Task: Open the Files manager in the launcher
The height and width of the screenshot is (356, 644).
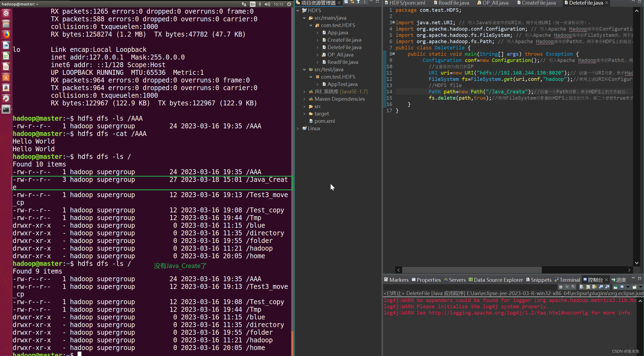Action: (x=6, y=24)
